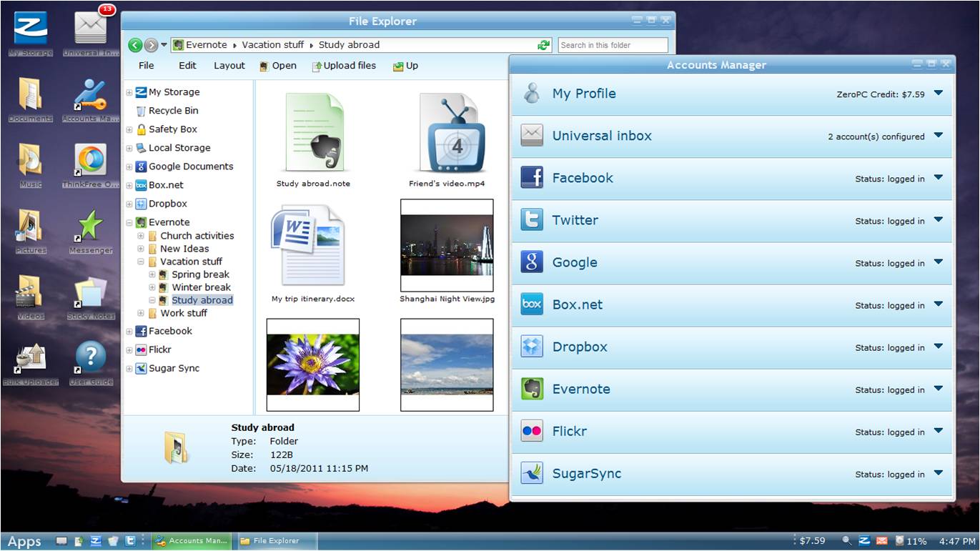Screen dimensions: 980x551
Task: Open the Layout menu
Action: click(x=229, y=66)
